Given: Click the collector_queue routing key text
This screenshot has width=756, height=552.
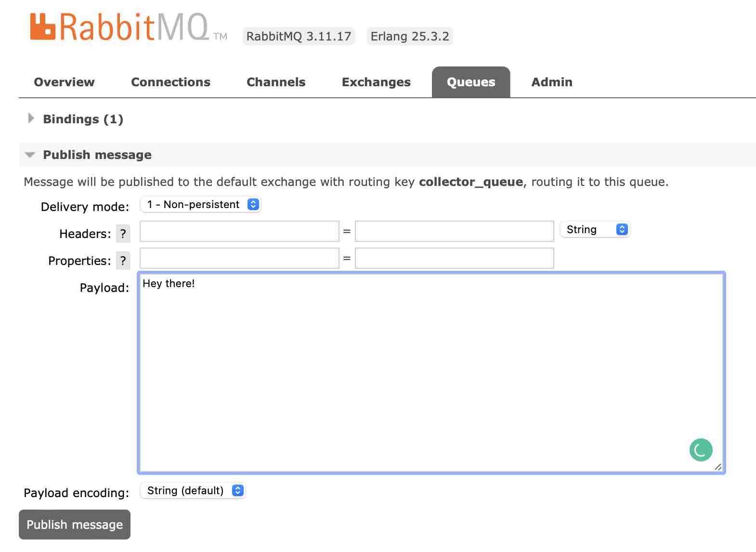Looking at the screenshot, I should (x=471, y=182).
